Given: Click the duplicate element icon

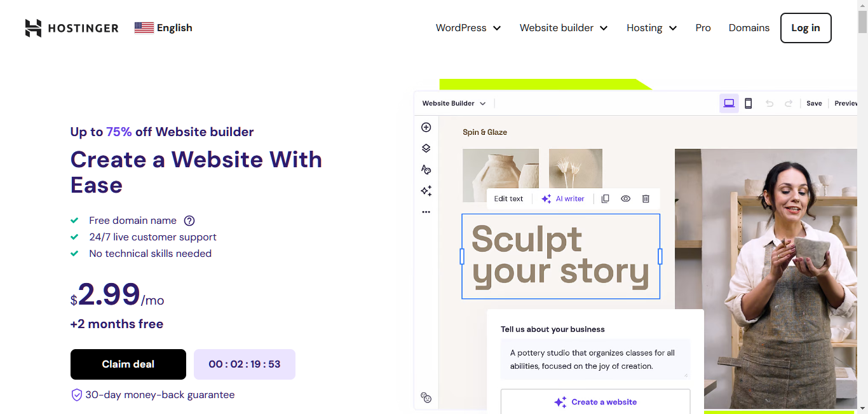Looking at the screenshot, I should [x=605, y=198].
